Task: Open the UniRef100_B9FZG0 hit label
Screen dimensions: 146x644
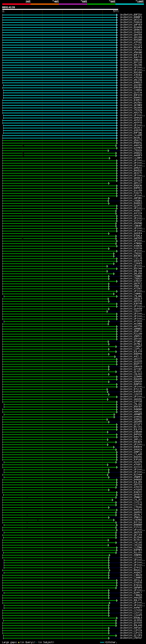Action: 131,15
